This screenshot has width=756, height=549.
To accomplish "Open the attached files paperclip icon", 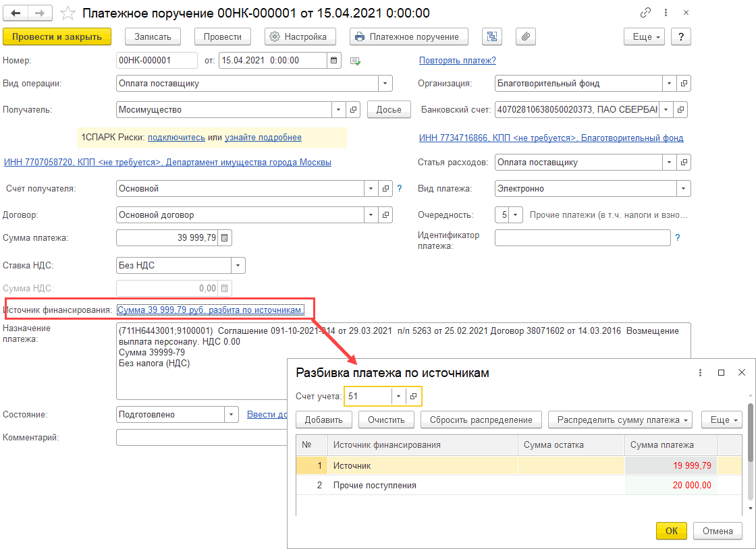I will pos(525,37).
